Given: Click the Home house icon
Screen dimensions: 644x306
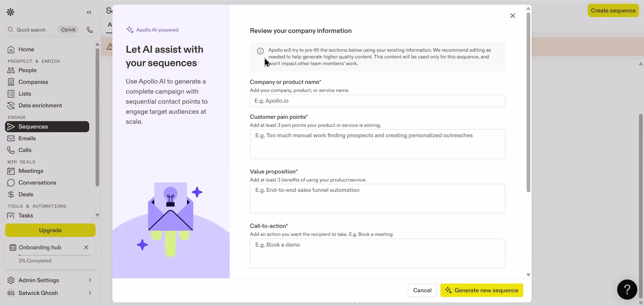Looking at the screenshot, I should pos(11,50).
